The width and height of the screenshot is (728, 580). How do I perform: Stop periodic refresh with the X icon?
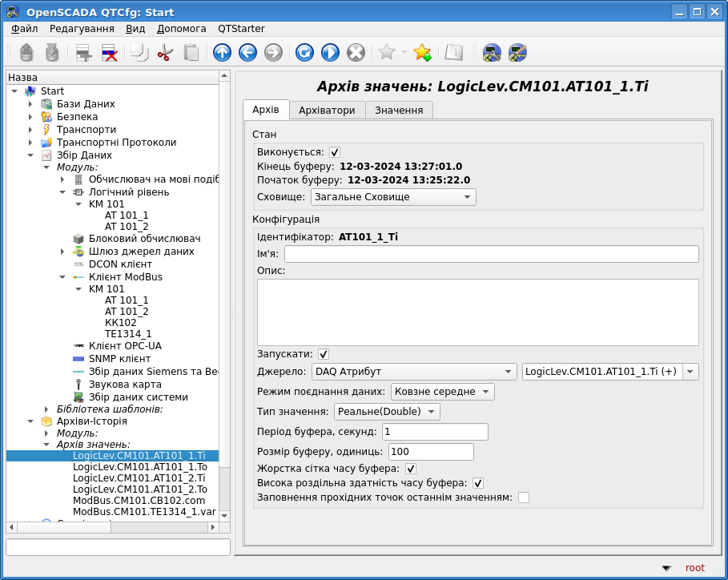tap(356, 53)
